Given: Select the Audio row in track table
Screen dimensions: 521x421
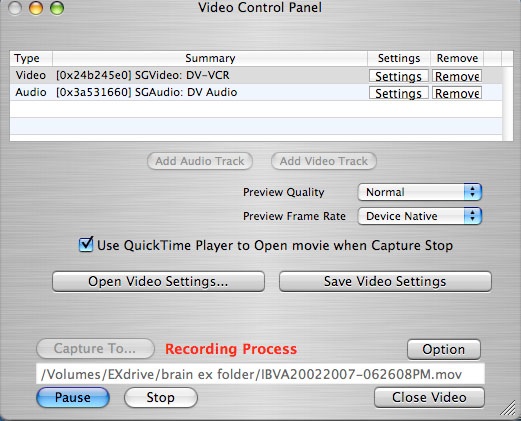Looking at the screenshot, I should pyautogui.click(x=256, y=92).
